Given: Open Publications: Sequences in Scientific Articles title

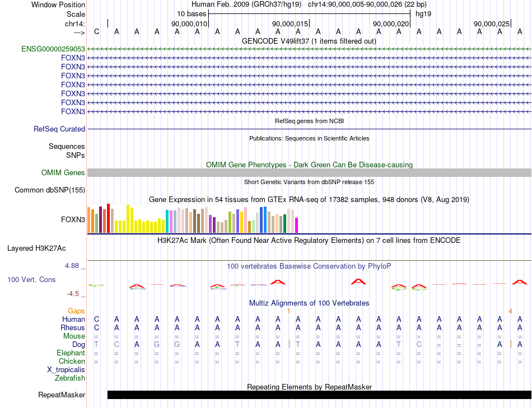Looking at the screenshot, I should (309, 138).
